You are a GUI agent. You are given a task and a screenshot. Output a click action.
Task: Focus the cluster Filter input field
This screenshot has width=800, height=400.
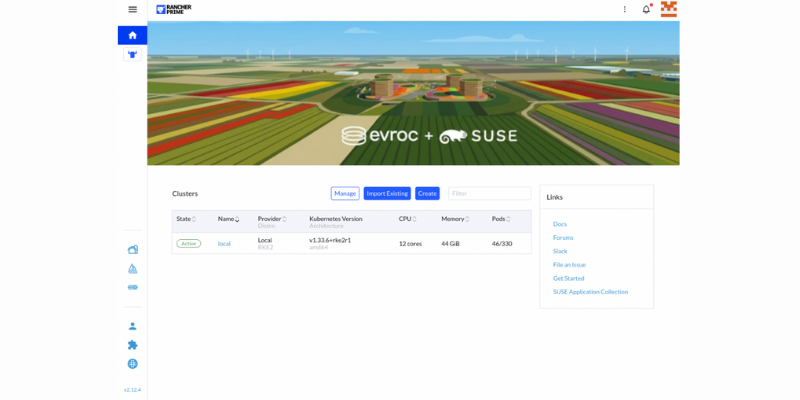click(489, 193)
